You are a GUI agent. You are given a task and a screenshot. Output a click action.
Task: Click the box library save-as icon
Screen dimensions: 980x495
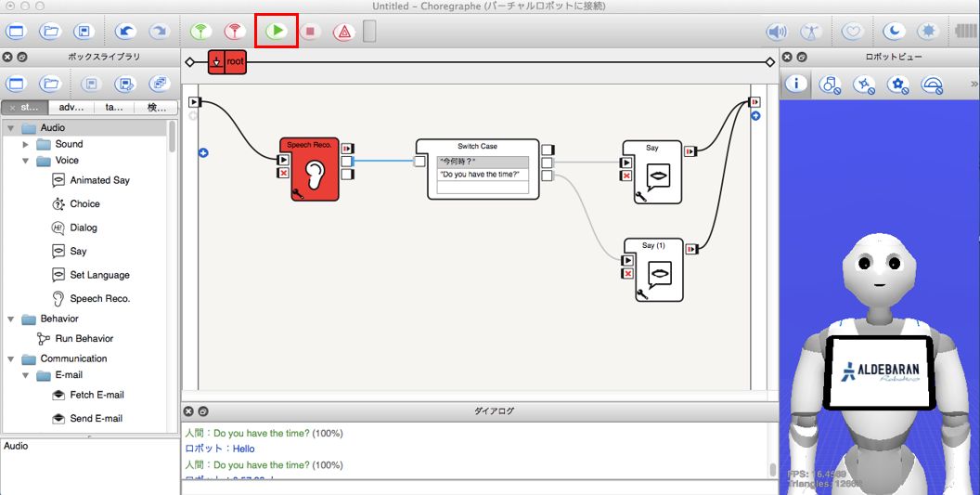125,84
